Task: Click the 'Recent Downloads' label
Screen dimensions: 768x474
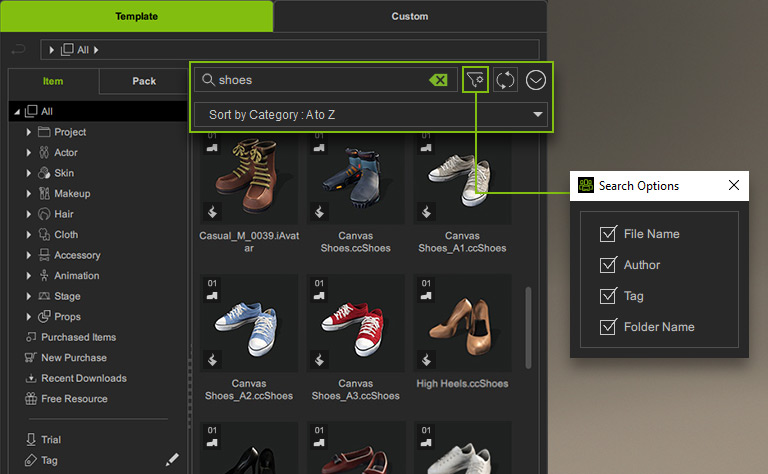Action: (x=84, y=378)
